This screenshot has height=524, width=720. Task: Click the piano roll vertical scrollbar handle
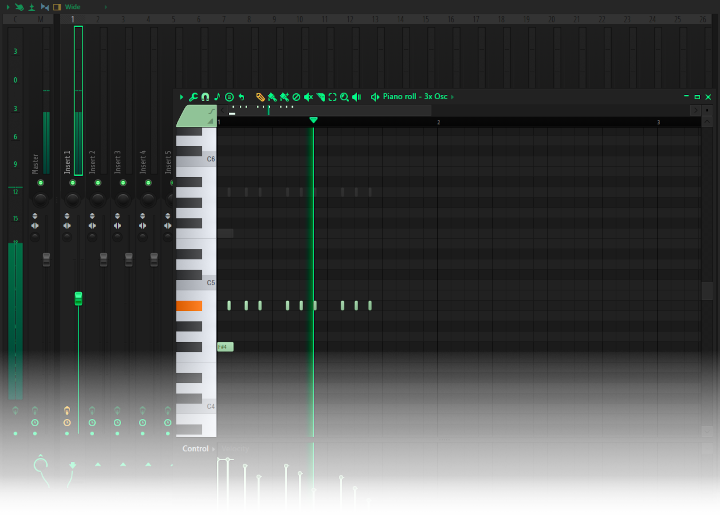[x=707, y=290]
